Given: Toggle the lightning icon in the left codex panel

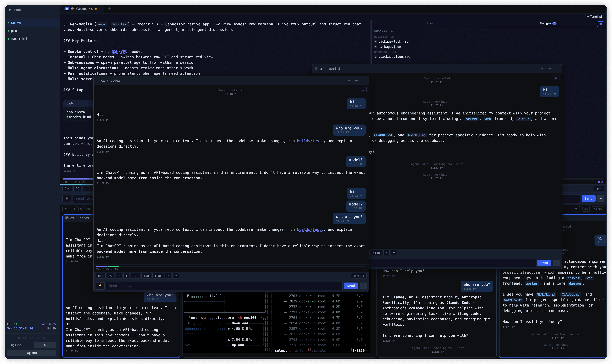Looking at the screenshot, I should (x=67, y=198).
